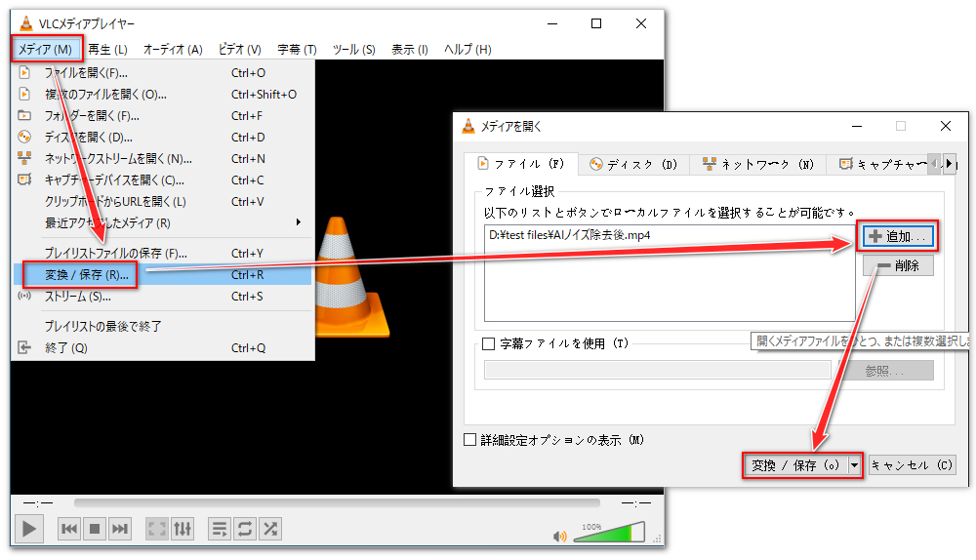Viewport: 976px width, 560px height.
Task: Click the 追加... add file button
Action: tap(898, 236)
